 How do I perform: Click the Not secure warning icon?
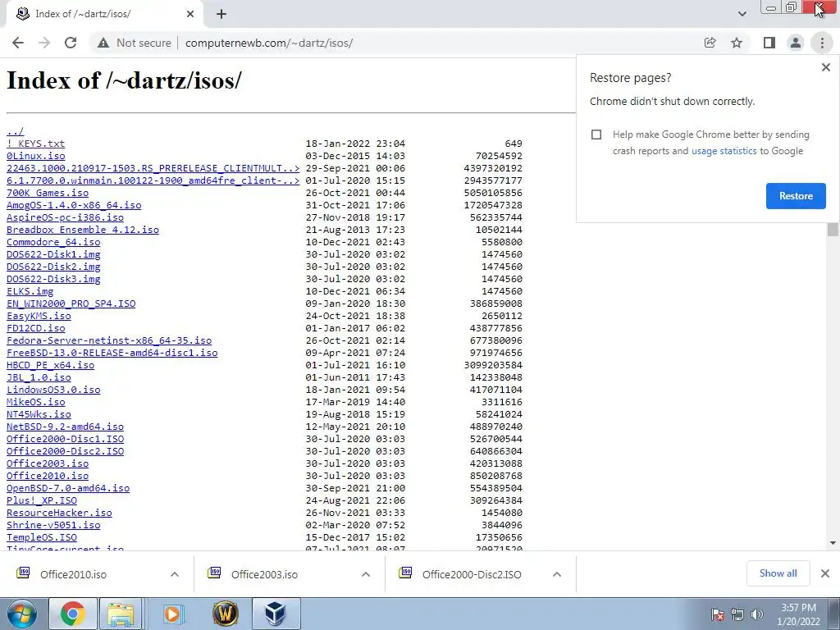click(x=103, y=43)
